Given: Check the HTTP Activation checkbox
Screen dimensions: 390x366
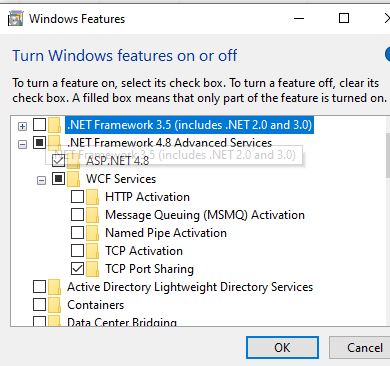Looking at the screenshot, I should [x=77, y=197].
